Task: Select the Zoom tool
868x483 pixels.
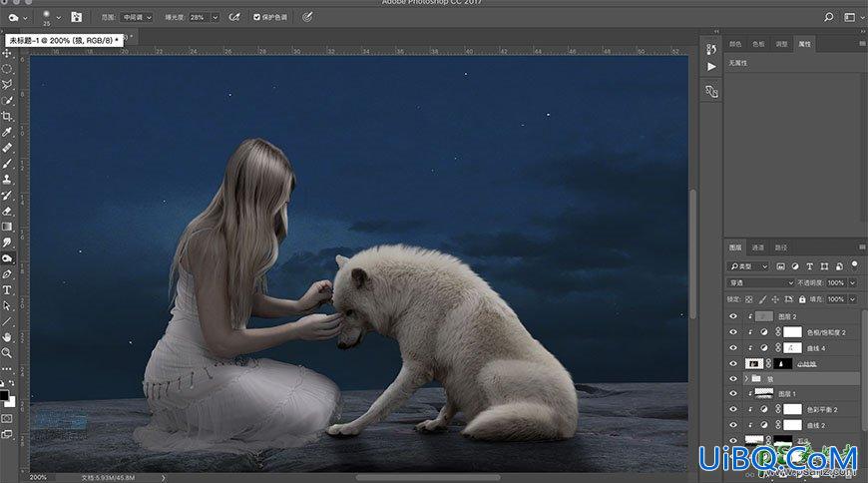Action: pos(7,352)
